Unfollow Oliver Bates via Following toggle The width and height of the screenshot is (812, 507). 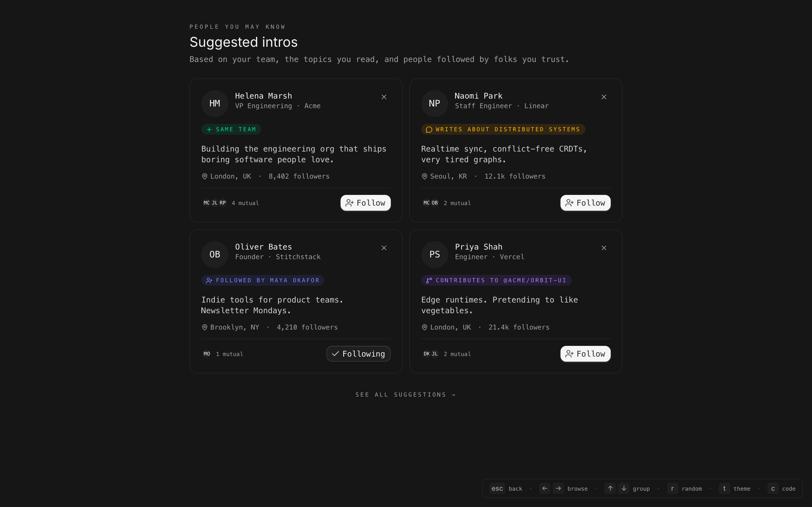[358, 354]
